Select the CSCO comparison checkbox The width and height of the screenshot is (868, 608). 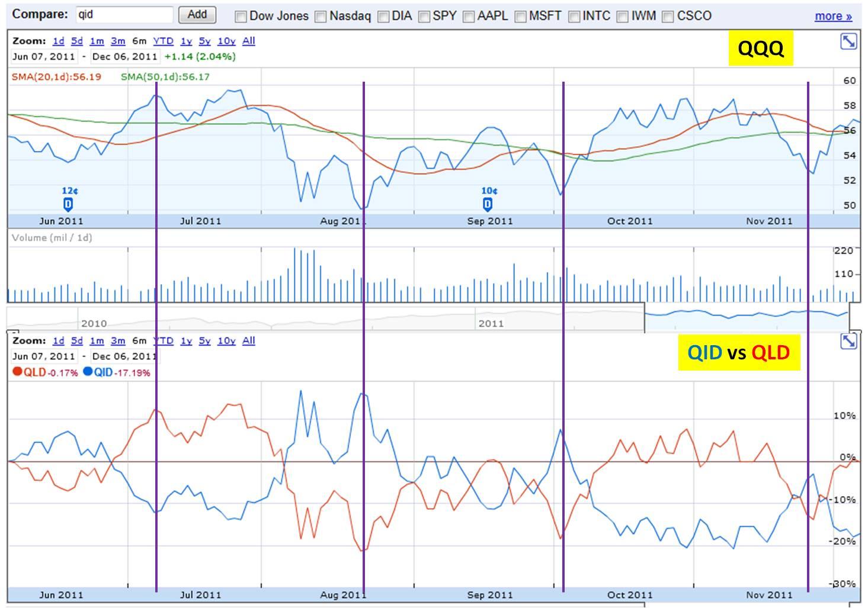(x=668, y=17)
